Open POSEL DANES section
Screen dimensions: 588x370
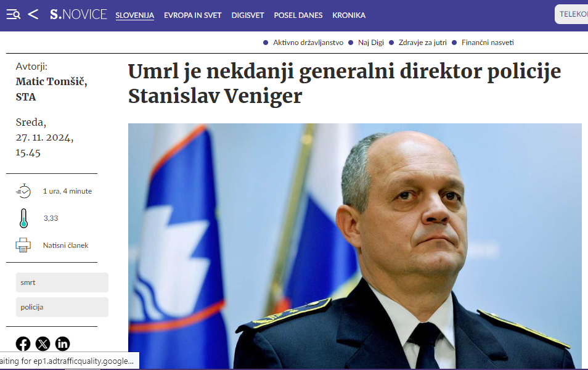click(x=298, y=15)
